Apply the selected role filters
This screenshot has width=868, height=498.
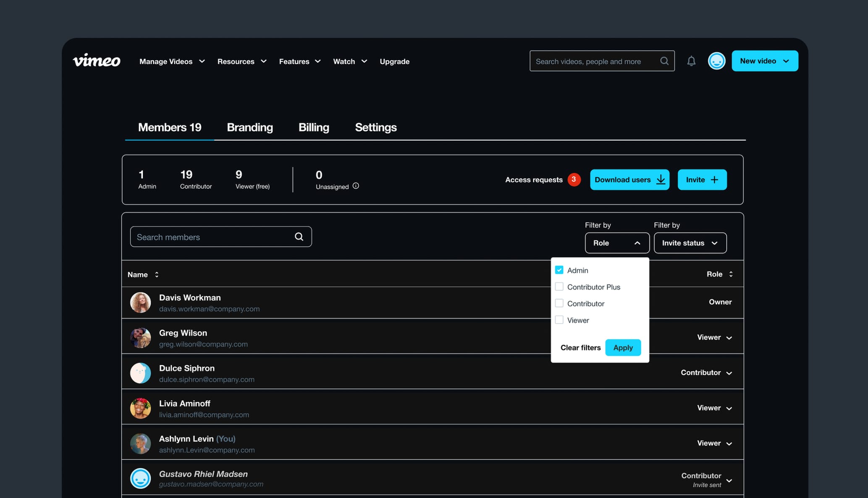623,348
